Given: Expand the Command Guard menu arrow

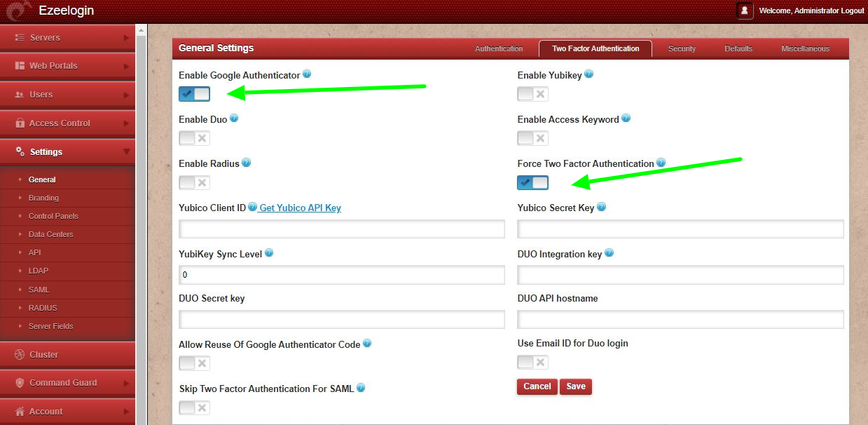Looking at the screenshot, I should 126,383.
